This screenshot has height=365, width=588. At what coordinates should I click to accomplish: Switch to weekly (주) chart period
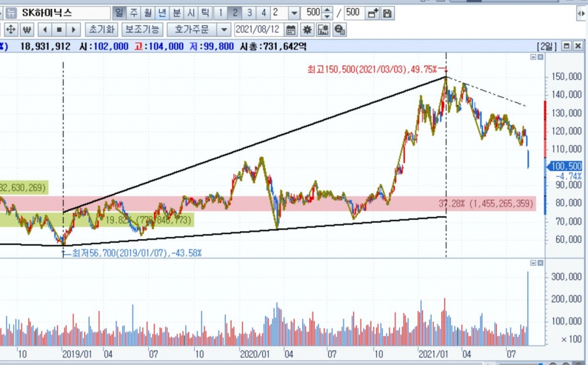(133, 13)
